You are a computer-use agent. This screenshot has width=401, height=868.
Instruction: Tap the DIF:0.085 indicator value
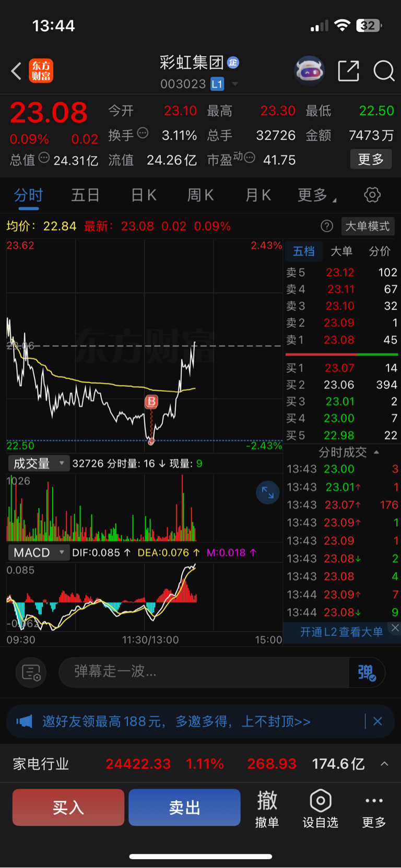tap(101, 553)
